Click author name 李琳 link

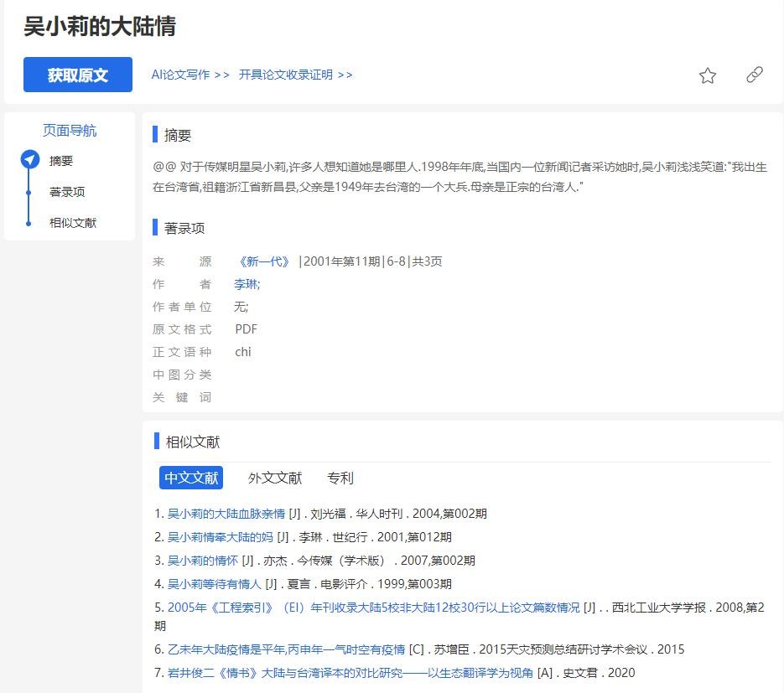(247, 284)
